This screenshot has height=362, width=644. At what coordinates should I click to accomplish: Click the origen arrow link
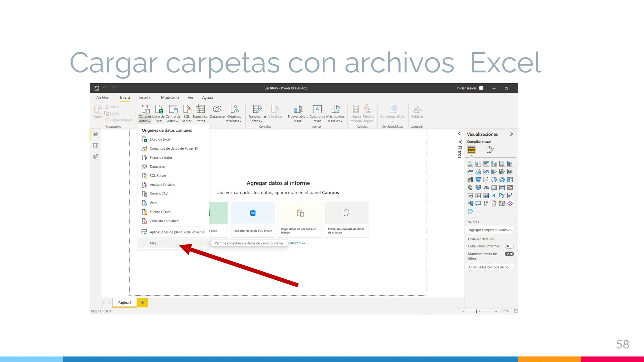click(x=297, y=243)
